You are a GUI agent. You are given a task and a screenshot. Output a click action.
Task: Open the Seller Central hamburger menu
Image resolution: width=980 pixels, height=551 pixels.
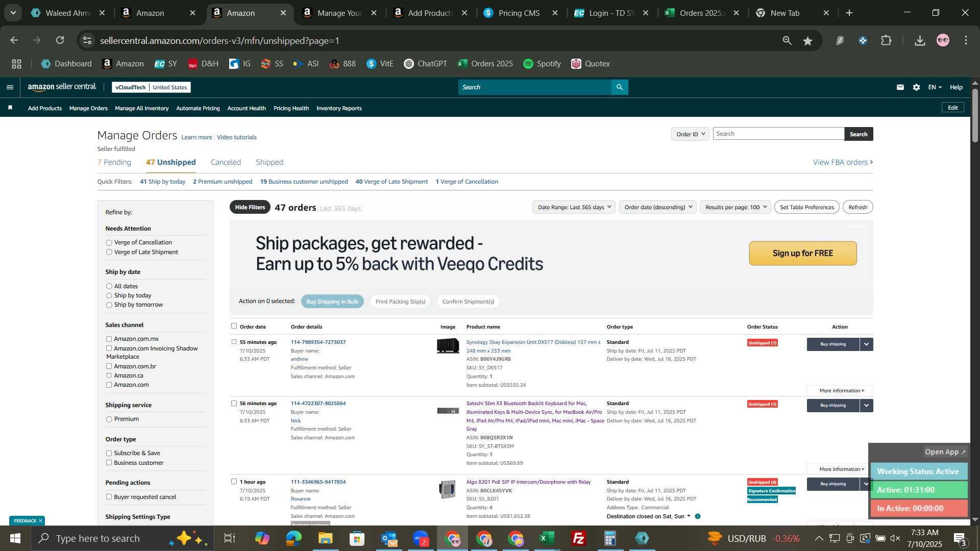pyautogui.click(x=10, y=87)
